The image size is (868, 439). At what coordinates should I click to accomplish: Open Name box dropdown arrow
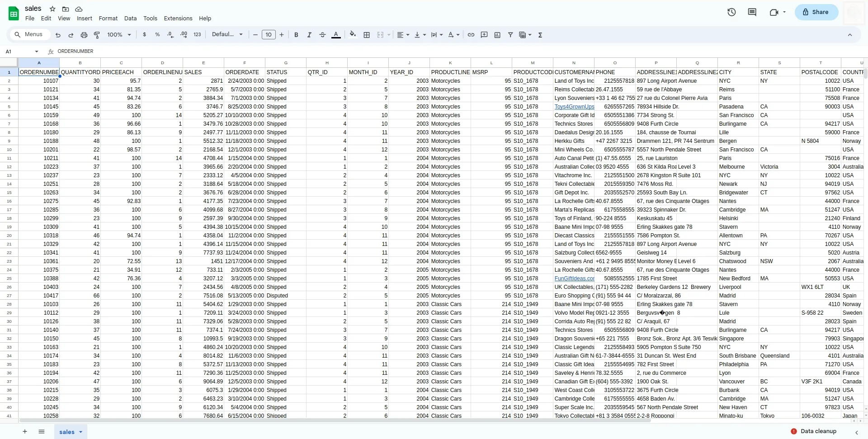tap(37, 52)
